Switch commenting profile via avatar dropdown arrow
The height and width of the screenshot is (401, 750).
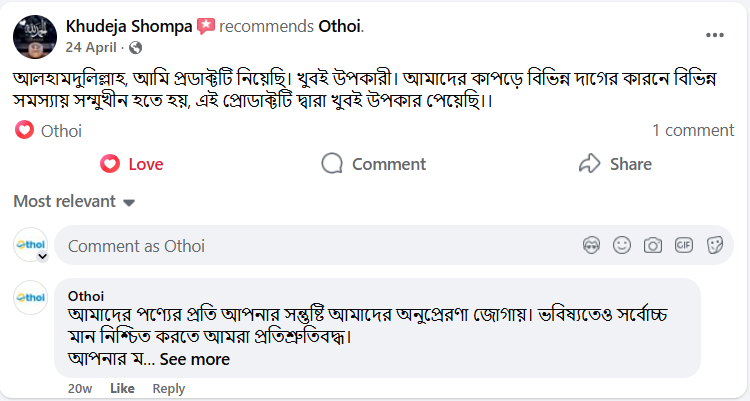(41, 256)
